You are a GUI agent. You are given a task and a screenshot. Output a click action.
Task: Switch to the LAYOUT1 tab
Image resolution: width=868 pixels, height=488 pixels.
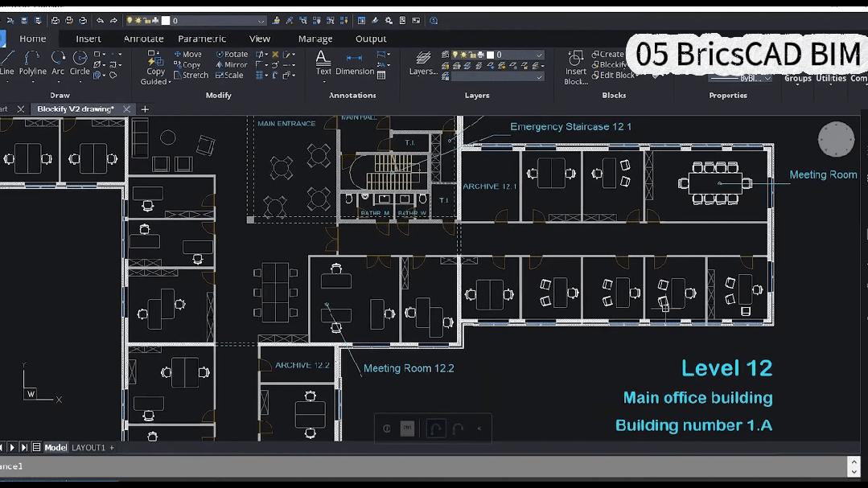(88, 448)
